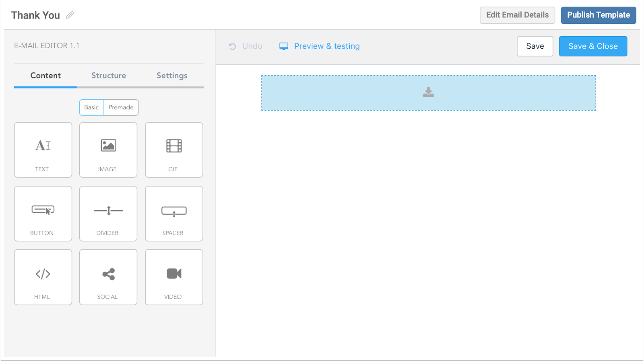Pick the Social share block

pos(108,277)
